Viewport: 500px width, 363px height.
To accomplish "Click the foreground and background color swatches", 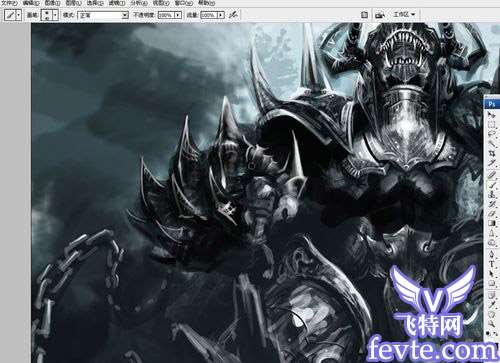I will pyautogui.click(x=492, y=333).
